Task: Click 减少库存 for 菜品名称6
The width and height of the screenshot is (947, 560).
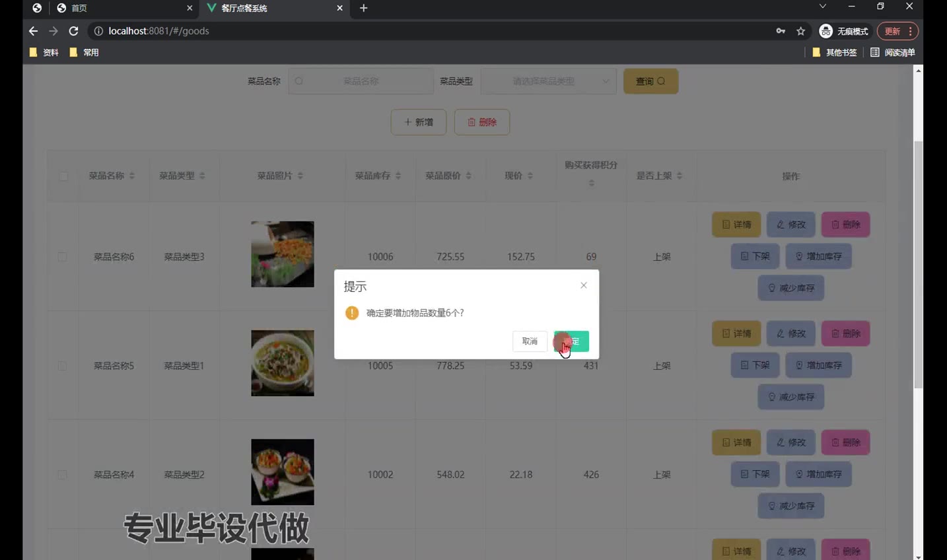Action: tap(791, 288)
